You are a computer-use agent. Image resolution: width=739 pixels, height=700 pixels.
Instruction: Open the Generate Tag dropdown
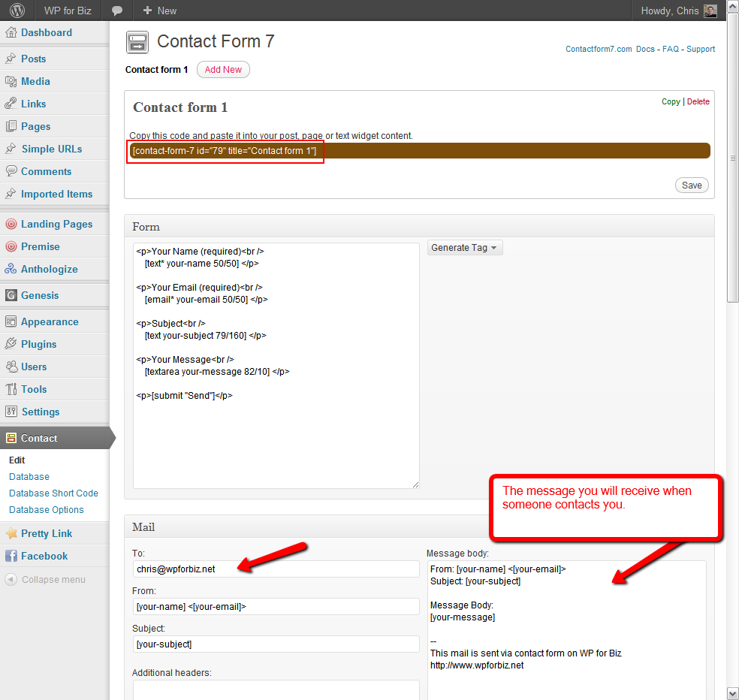point(465,247)
